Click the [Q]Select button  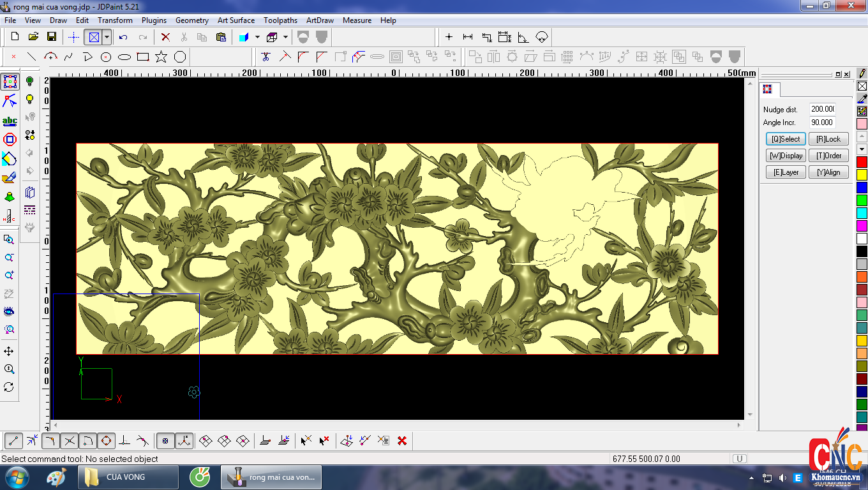[786, 139]
